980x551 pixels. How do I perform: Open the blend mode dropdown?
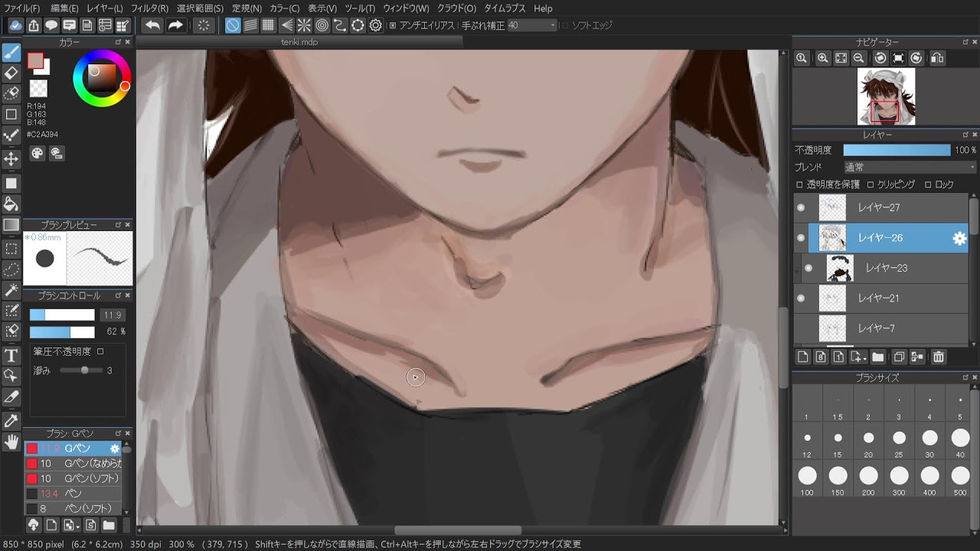pyautogui.click(x=910, y=167)
